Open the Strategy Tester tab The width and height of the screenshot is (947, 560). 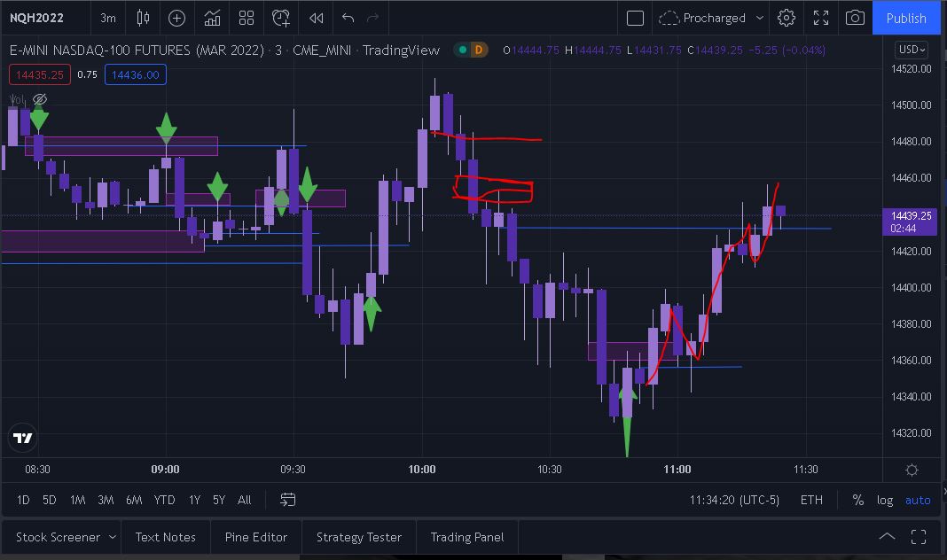[359, 537]
